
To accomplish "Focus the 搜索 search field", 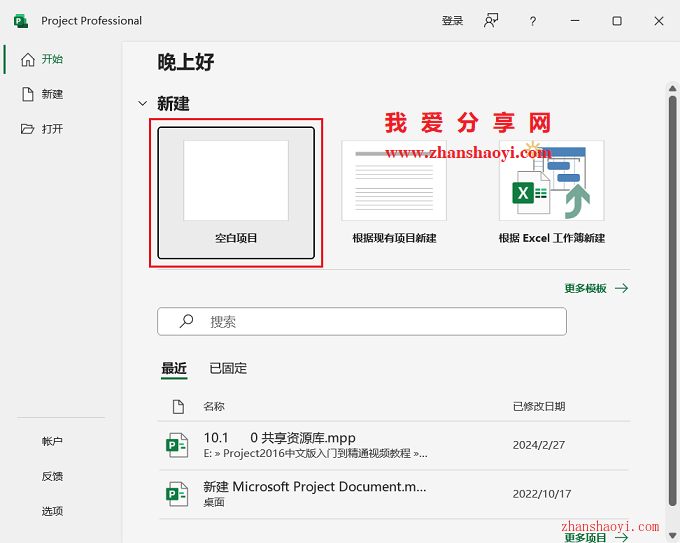I will tap(362, 321).
